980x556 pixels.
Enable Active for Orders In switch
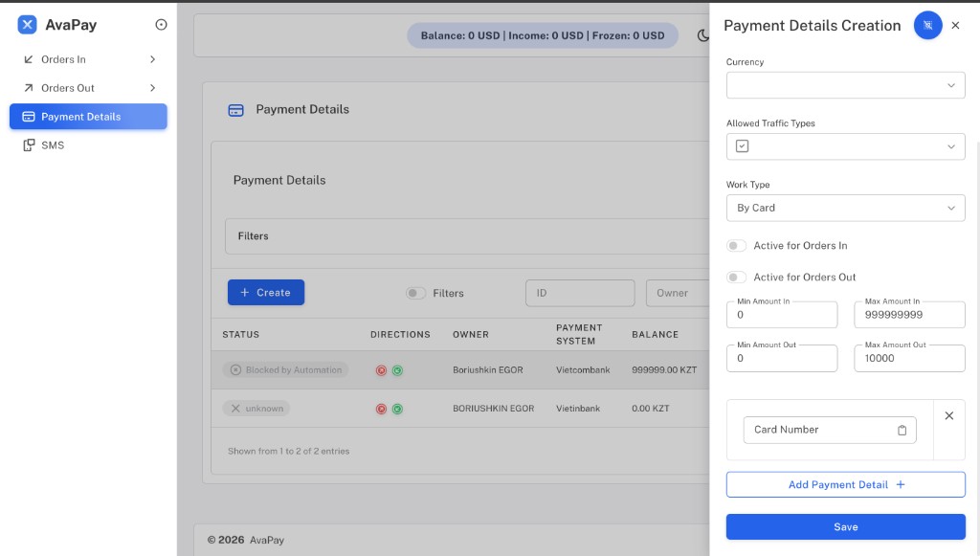click(x=736, y=246)
